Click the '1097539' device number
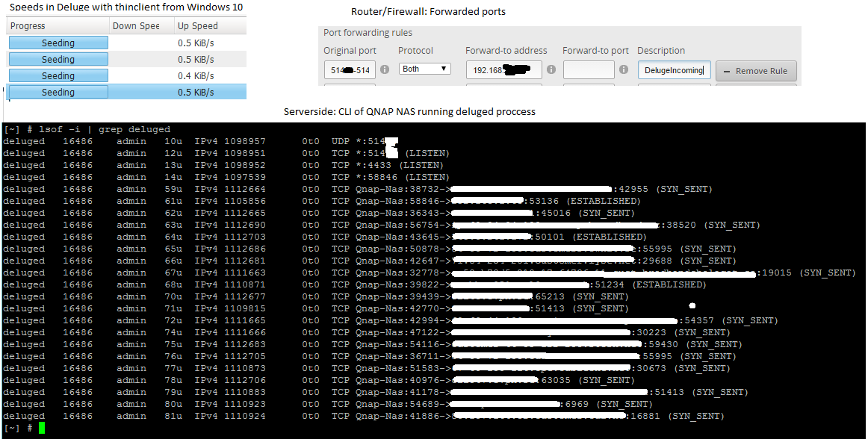Viewport: 868px width, 442px height. click(x=245, y=177)
